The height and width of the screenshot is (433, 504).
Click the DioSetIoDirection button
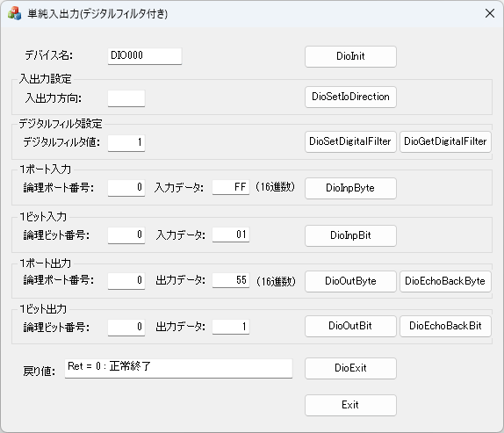(350, 97)
